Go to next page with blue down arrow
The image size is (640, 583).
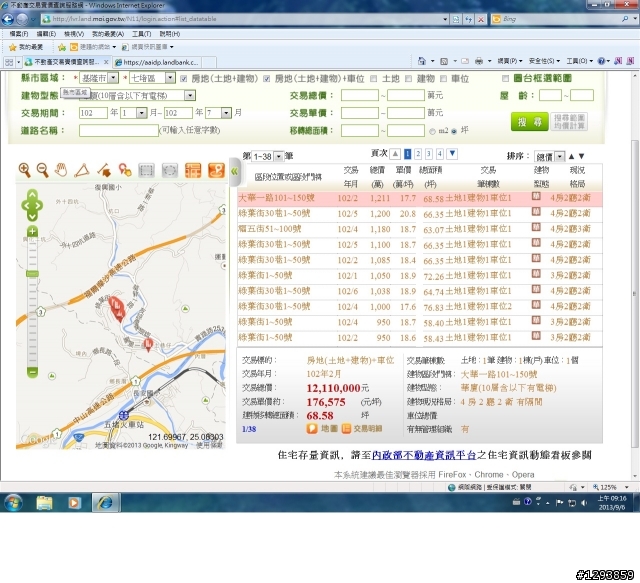452,154
